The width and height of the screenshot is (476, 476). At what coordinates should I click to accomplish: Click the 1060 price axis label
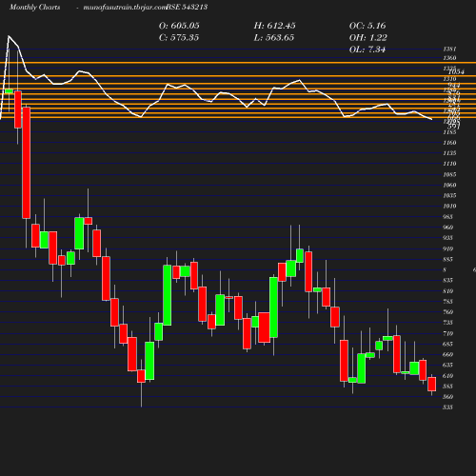click(x=449, y=185)
